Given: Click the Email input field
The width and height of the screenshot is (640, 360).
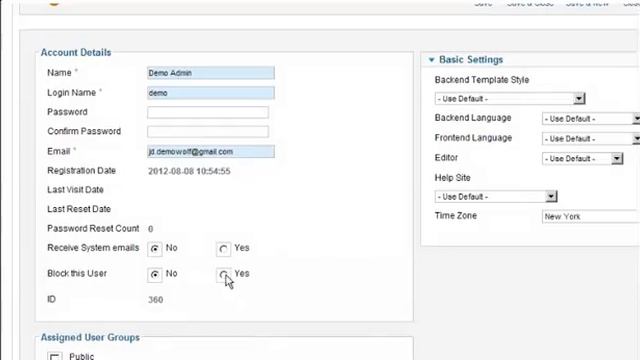Looking at the screenshot, I should pyautogui.click(x=211, y=151).
